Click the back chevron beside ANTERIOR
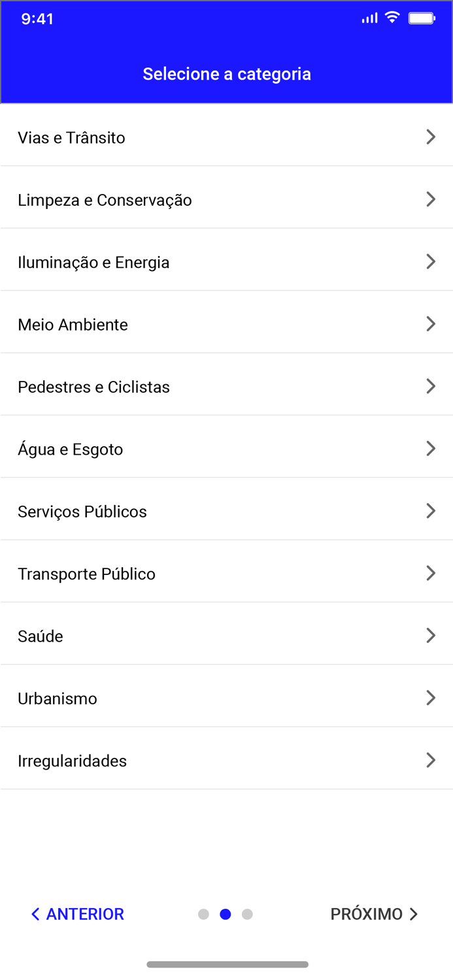Screen dimensions: 453x980 point(35,914)
